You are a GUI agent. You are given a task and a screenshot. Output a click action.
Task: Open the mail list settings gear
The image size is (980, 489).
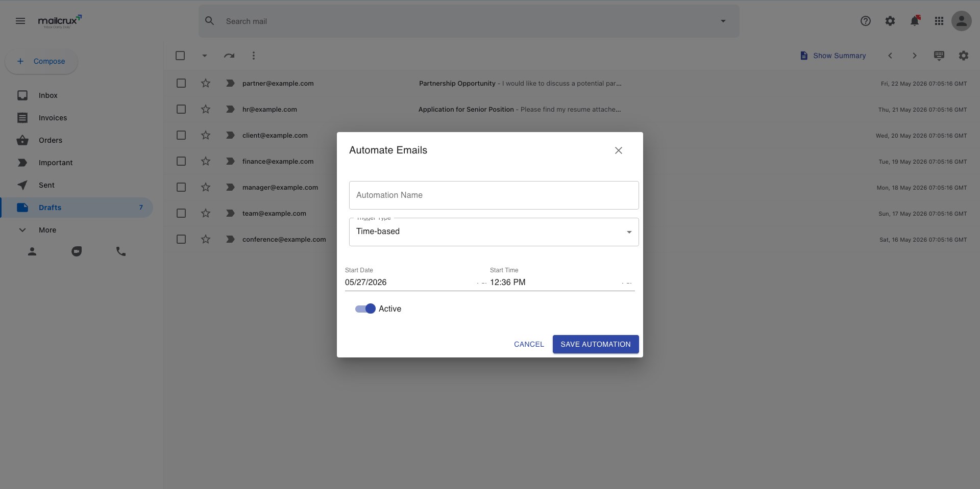click(964, 56)
